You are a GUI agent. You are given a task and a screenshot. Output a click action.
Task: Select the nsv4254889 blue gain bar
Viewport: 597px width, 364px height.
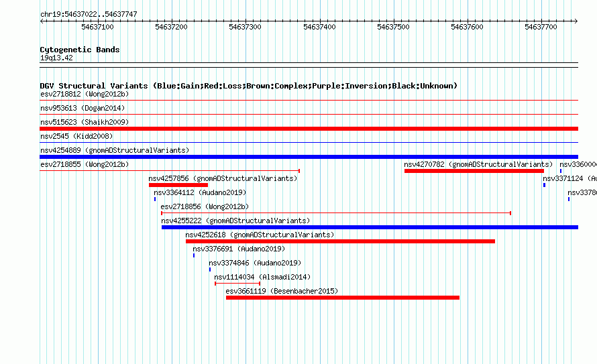[309, 157]
